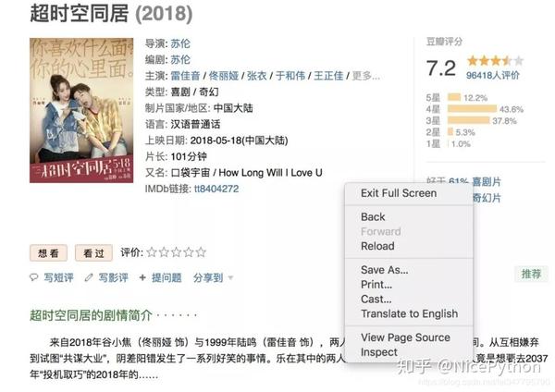Click the orange rating stars next to 7.2
This screenshot has height=392, width=555.
(x=495, y=61)
